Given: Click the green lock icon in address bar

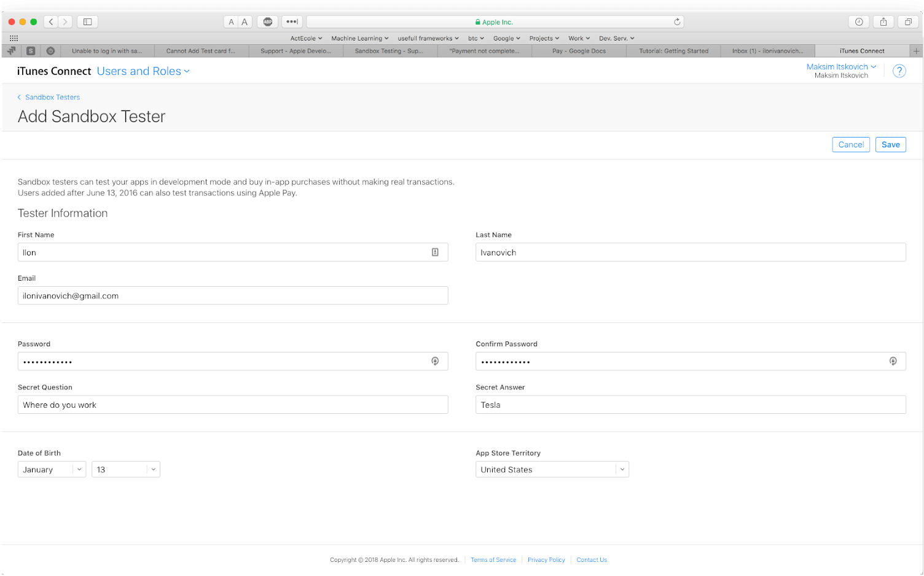Looking at the screenshot, I should [x=477, y=22].
